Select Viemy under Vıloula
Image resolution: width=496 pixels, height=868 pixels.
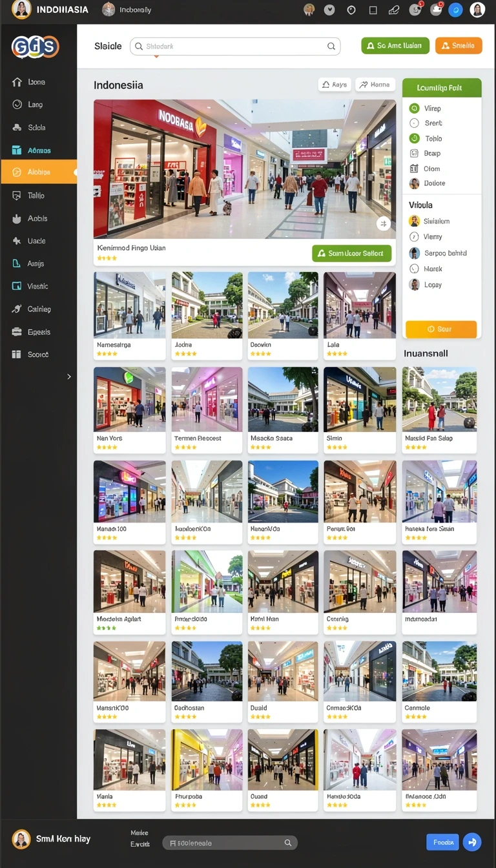pyautogui.click(x=427, y=237)
